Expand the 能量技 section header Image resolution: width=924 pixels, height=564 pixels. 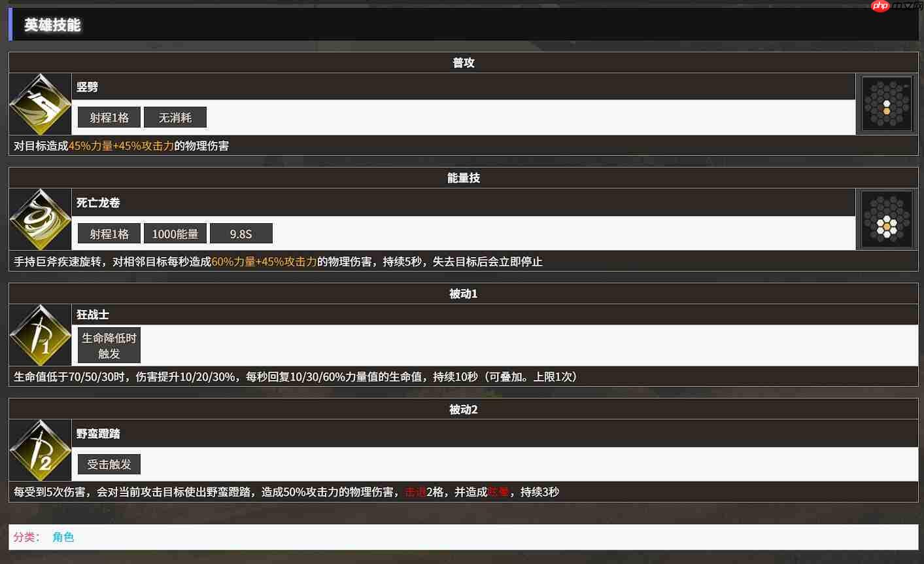(462, 177)
